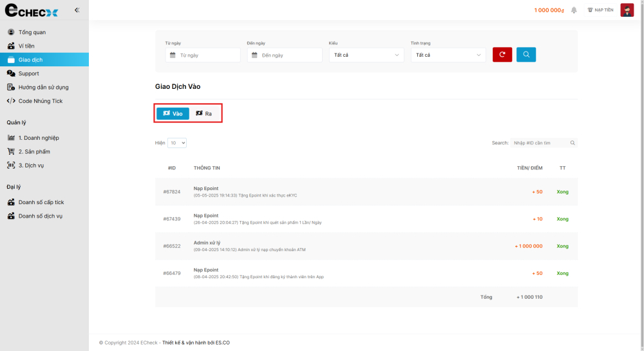644x351 pixels.
Task: Open the Từ ngày date field
Action: [203, 55]
